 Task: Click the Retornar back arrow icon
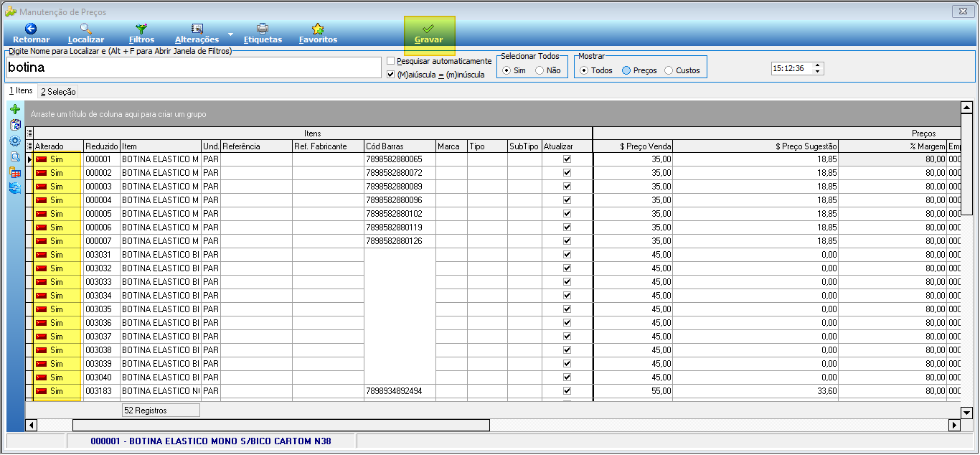click(31, 29)
